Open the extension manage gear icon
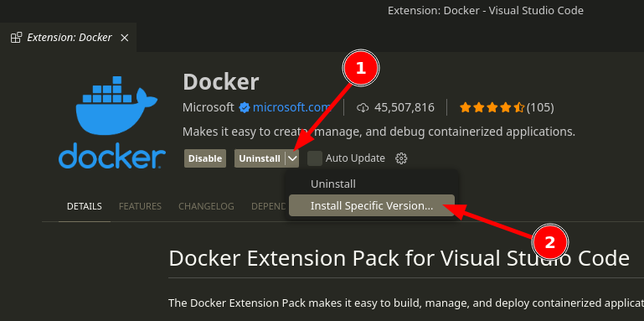Image resolution: width=644 pixels, height=321 pixels. pyautogui.click(x=401, y=158)
